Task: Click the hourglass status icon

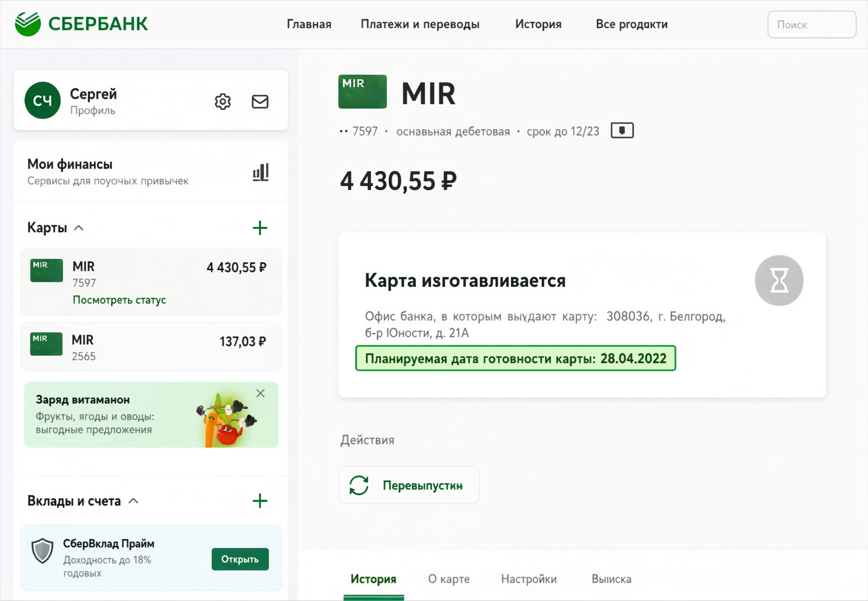Action: pos(779,280)
